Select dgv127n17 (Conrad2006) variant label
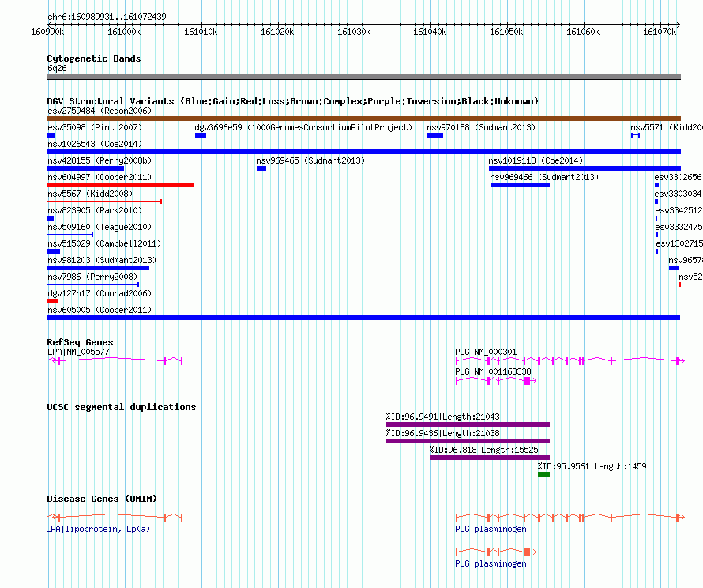 100,293
